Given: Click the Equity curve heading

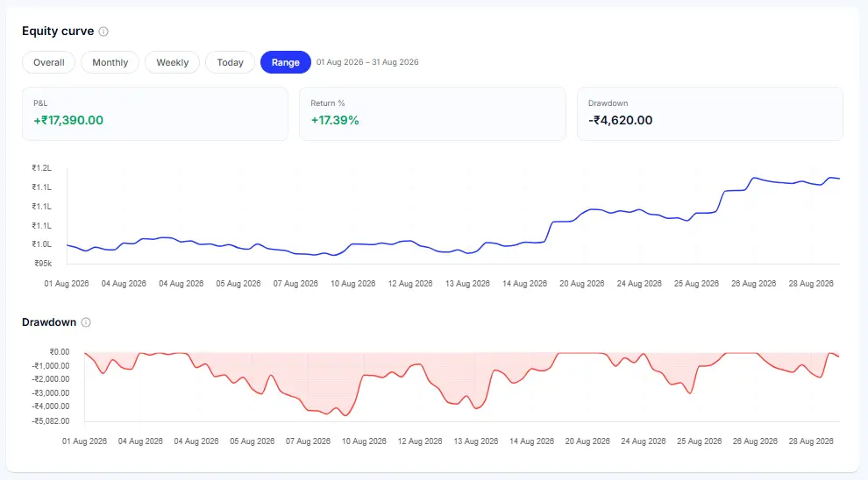Looking at the screenshot, I should [58, 32].
